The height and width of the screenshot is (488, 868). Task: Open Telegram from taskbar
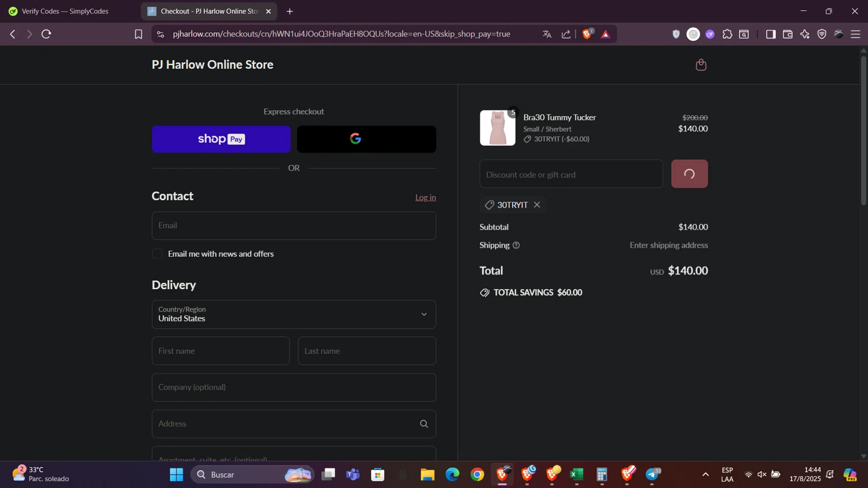click(x=653, y=475)
